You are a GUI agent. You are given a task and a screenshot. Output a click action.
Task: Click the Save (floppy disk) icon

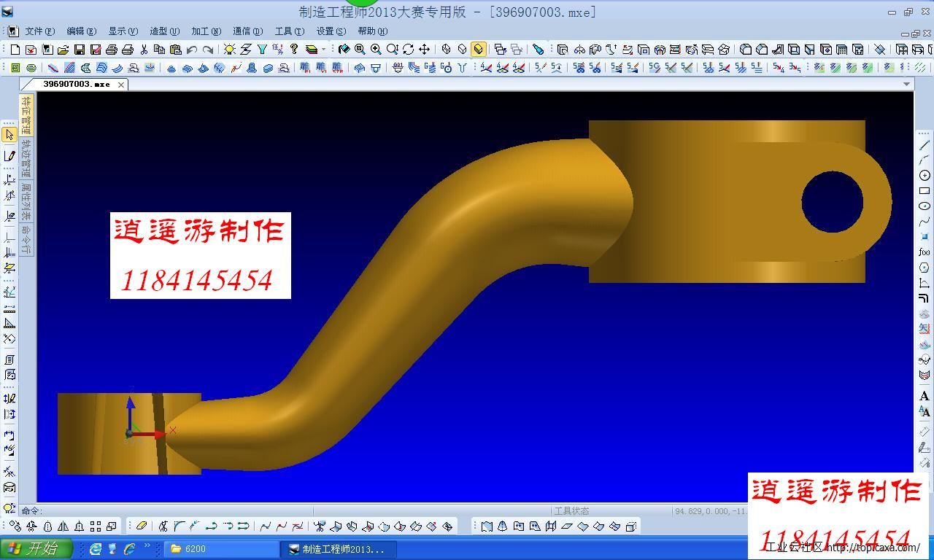click(80, 50)
